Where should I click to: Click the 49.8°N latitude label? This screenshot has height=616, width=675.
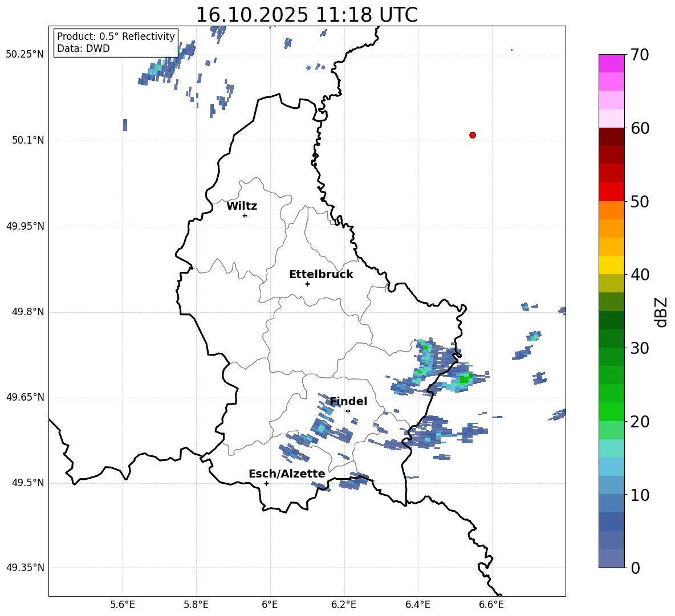click(x=28, y=312)
